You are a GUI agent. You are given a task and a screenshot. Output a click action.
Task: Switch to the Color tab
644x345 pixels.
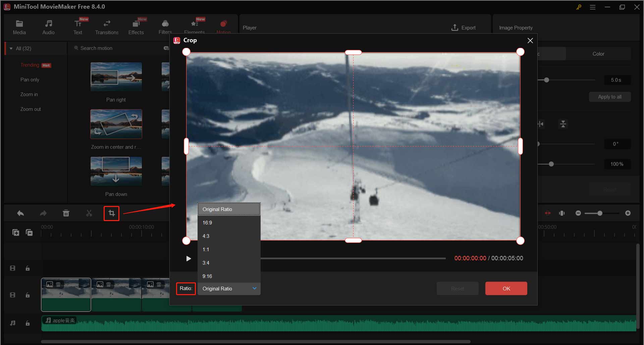click(x=598, y=54)
